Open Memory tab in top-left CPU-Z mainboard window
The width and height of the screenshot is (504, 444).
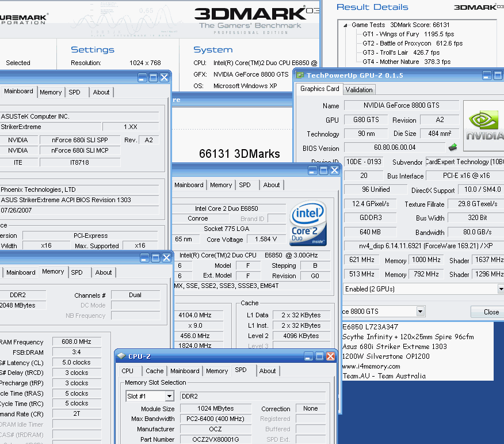(x=51, y=92)
